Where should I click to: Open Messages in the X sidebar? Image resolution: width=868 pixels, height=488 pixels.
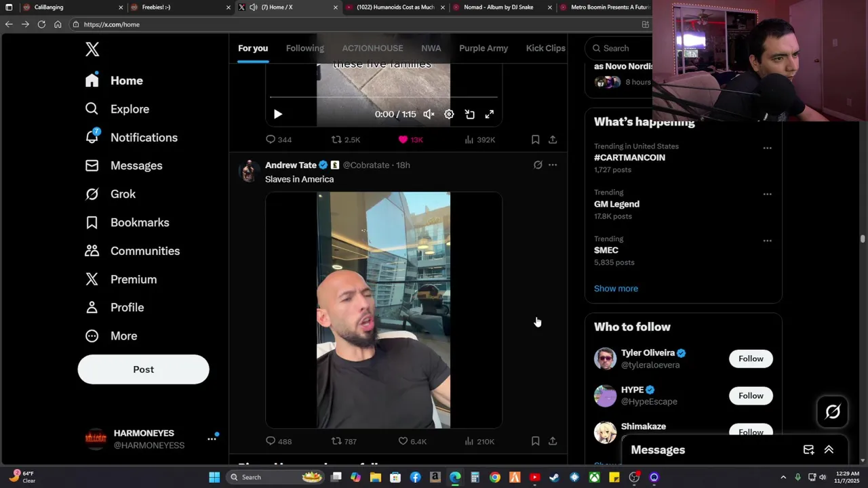123,166
